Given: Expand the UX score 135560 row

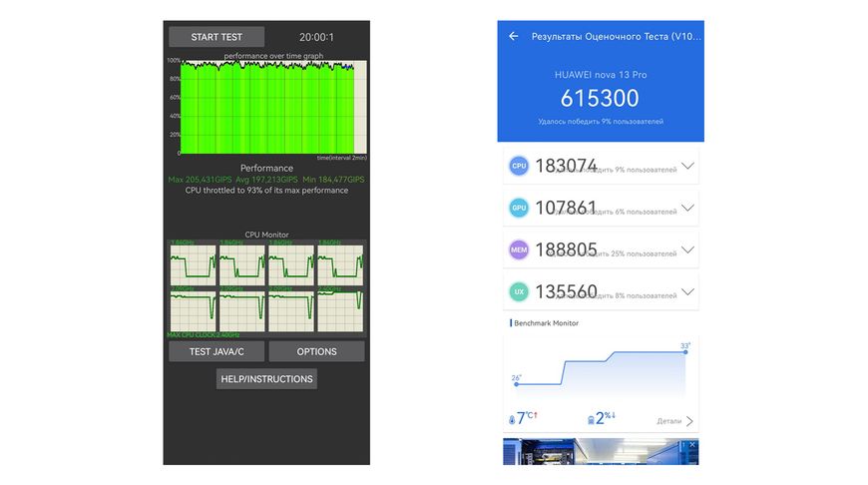Looking at the screenshot, I should point(687,291).
